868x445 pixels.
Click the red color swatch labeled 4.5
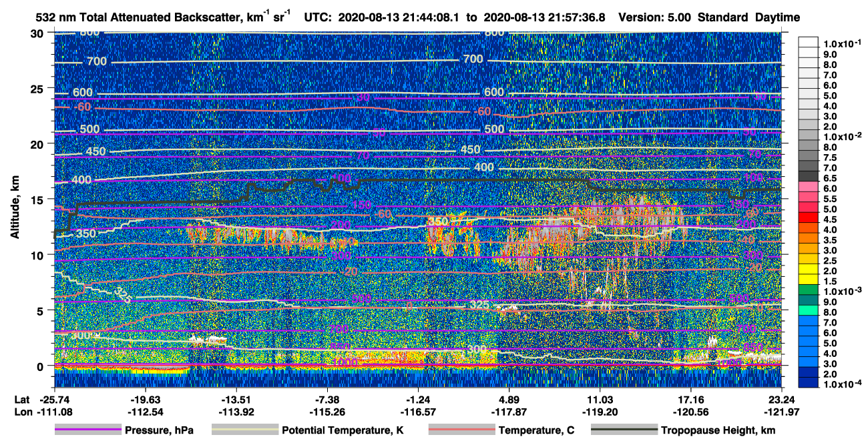(x=809, y=219)
